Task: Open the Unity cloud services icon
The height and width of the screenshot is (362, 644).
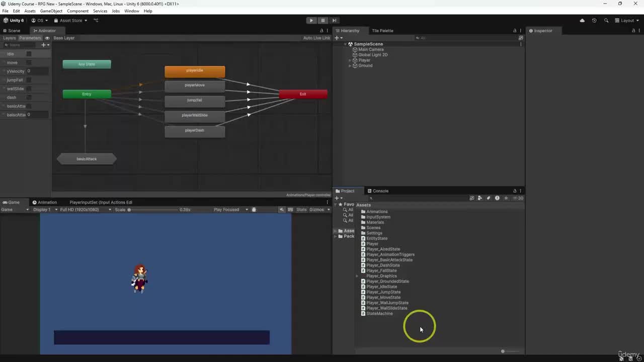Action: [x=582, y=21]
